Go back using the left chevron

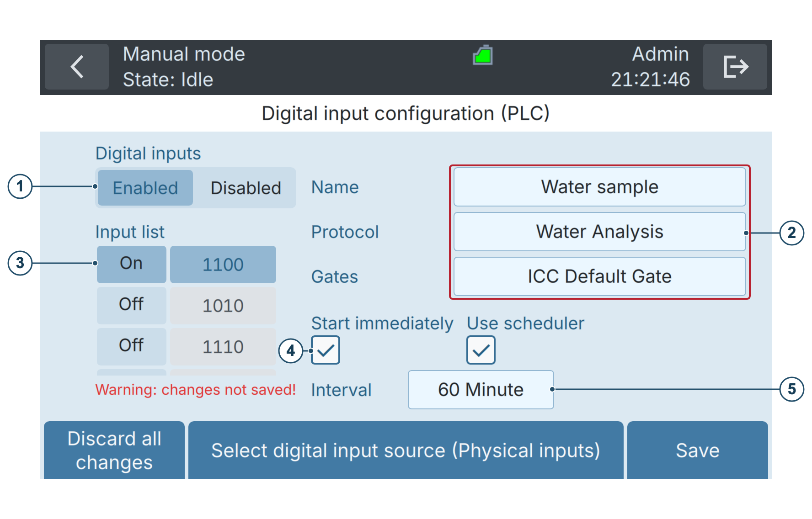pos(77,67)
